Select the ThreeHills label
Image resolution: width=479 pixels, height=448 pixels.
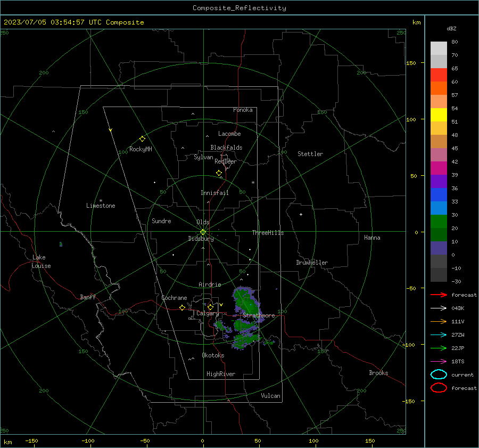[x=268, y=233]
